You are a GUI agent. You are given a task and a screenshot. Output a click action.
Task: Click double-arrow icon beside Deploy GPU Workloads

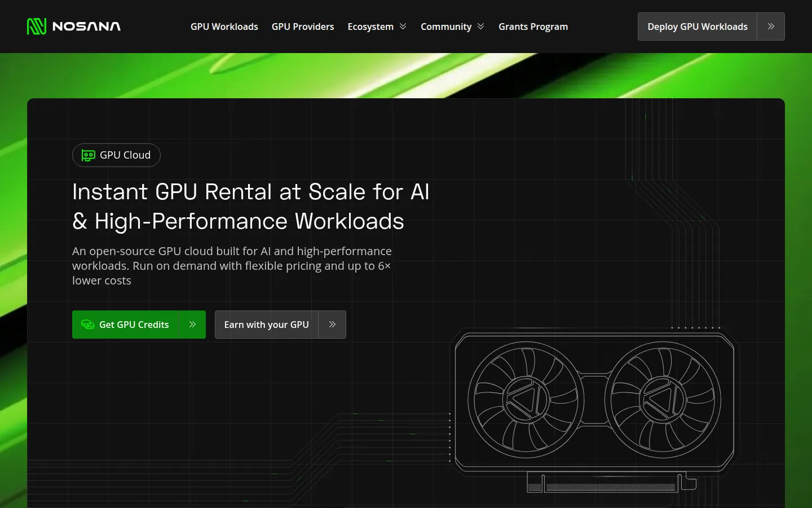point(771,27)
